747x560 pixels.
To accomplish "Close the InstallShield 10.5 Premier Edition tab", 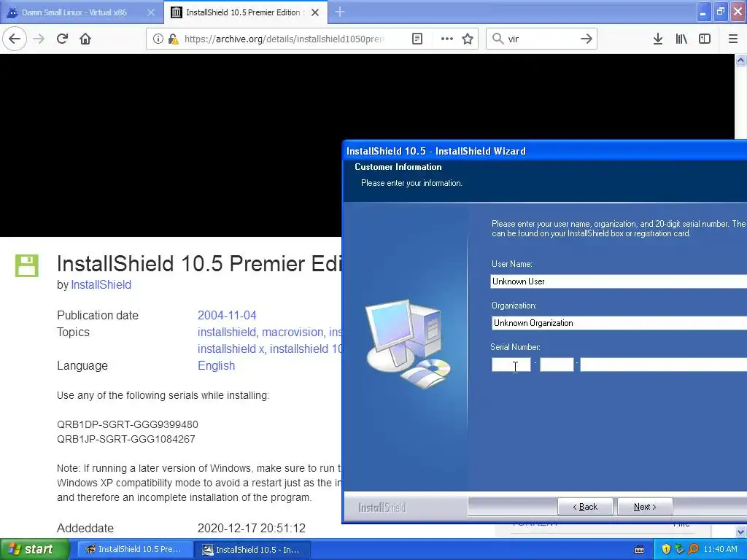I will [x=315, y=12].
